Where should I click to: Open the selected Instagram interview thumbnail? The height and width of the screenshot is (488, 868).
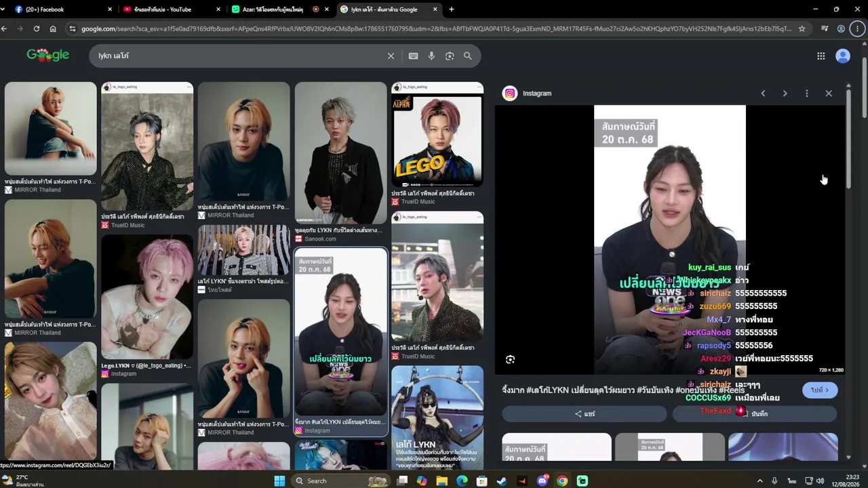click(x=340, y=332)
